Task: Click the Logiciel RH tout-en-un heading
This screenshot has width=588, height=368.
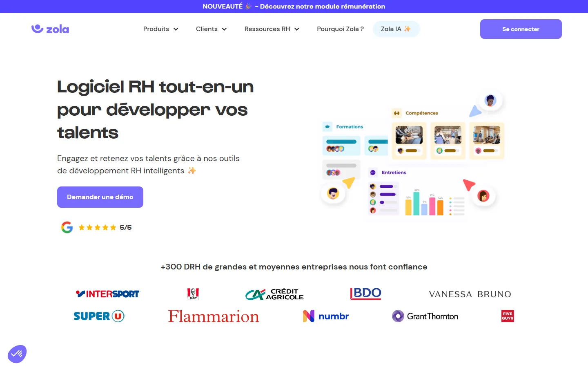Action: (156, 110)
